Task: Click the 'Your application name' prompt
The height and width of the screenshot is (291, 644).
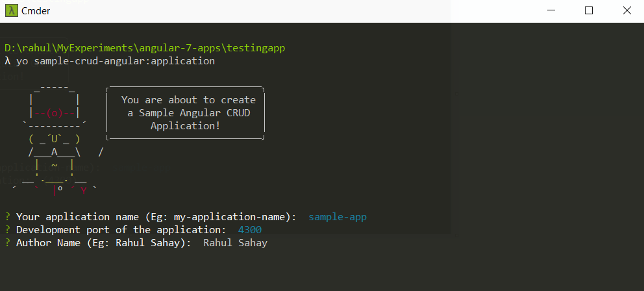Action: [x=156, y=217]
